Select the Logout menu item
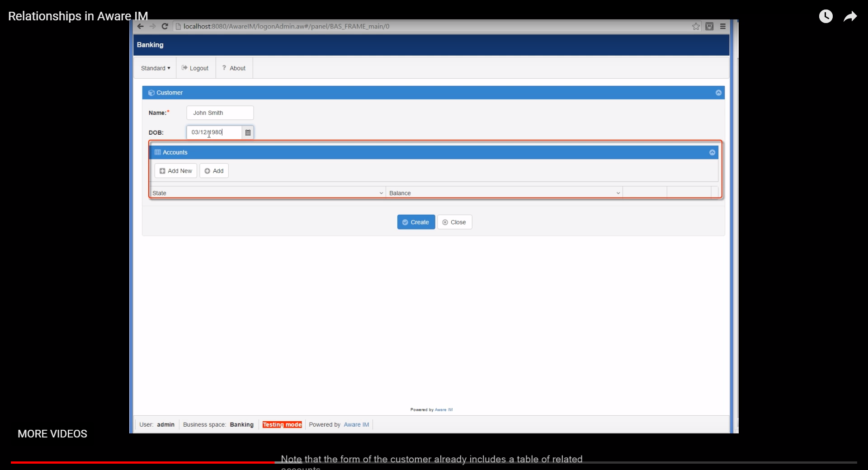 coord(195,68)
